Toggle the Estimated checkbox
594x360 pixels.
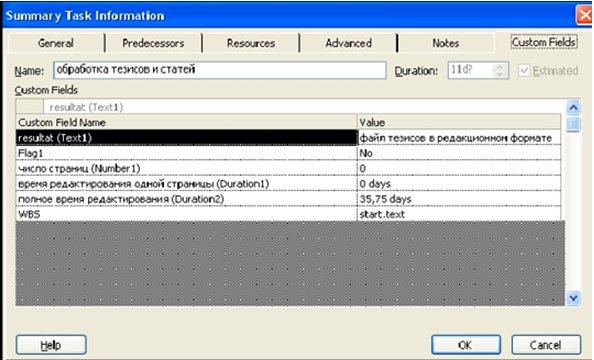(524, 70)
